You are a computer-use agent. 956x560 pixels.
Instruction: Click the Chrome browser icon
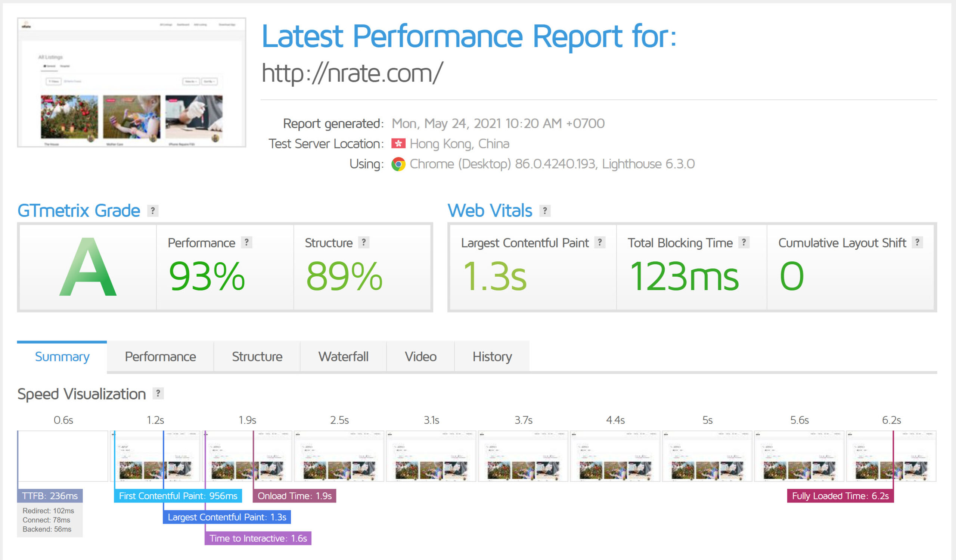pos(398,164)
